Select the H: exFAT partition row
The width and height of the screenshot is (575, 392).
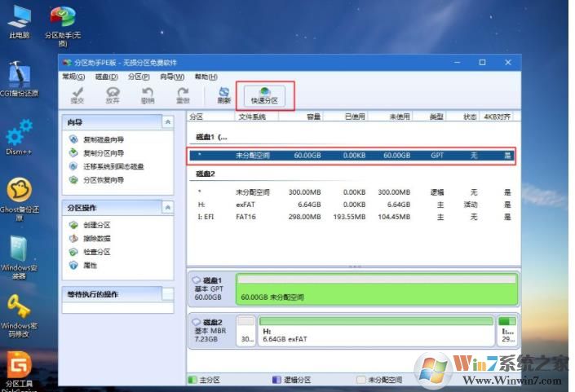pyautogui.click(x=352, y=205)
